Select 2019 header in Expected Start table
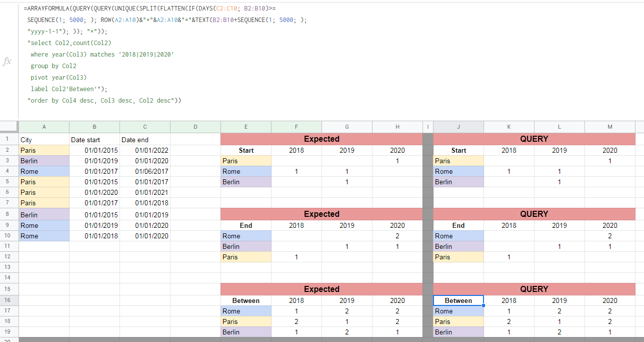This screenshot has height=342, width=644. [347, 150]
